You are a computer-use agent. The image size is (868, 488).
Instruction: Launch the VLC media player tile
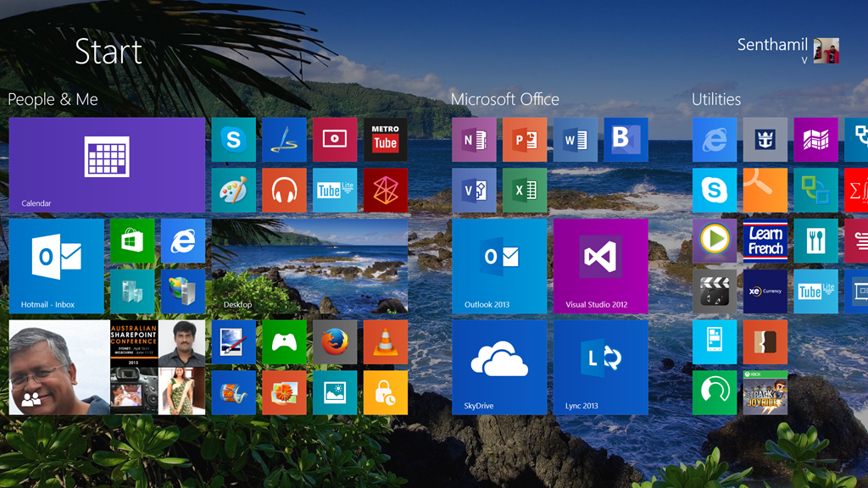tap(386, 342)
